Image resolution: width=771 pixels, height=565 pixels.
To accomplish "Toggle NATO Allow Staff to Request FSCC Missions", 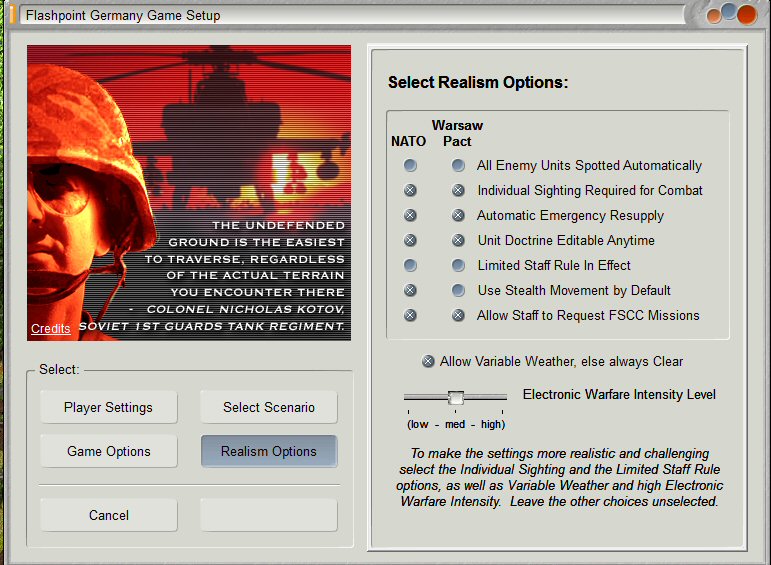I will coord(410,315).
